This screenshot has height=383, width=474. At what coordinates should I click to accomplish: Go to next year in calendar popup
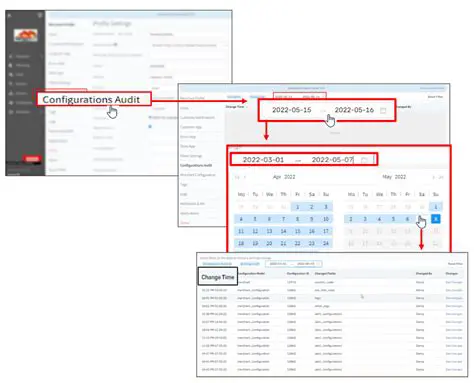441,177
